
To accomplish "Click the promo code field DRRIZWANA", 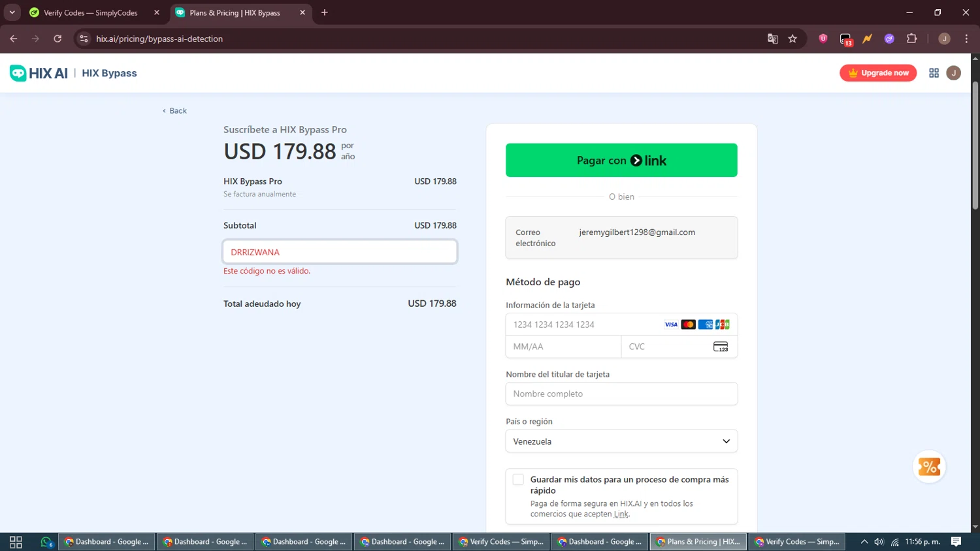I will pyautogui.click(x=340, y=252).
